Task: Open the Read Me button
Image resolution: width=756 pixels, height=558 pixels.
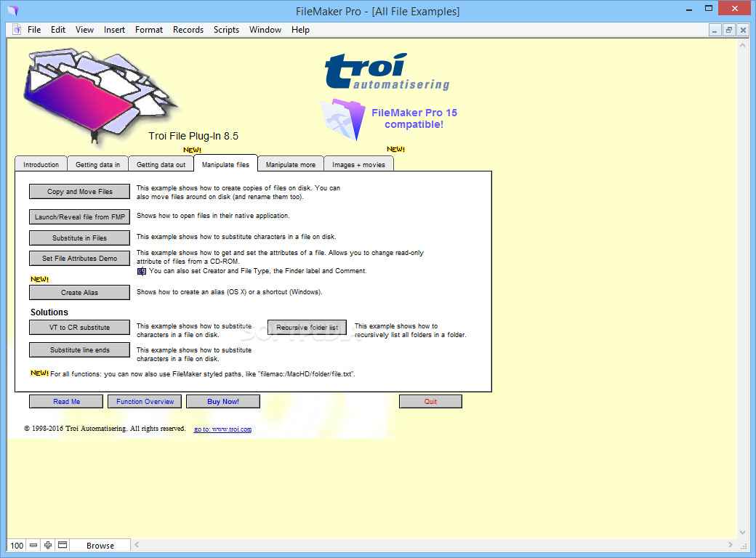Action: tap(67, 401)
